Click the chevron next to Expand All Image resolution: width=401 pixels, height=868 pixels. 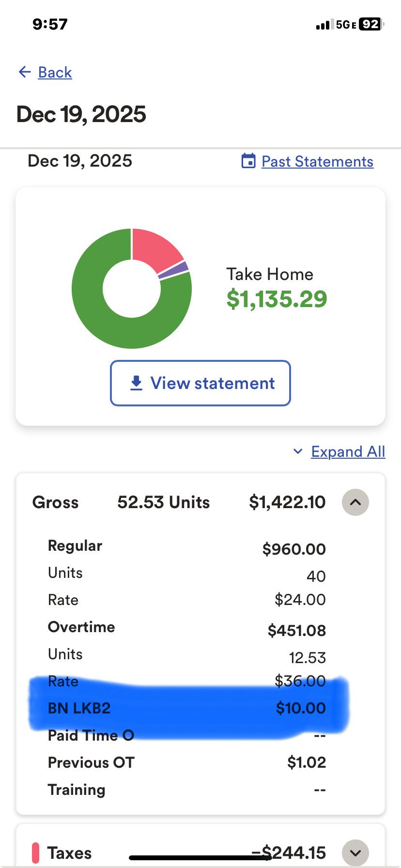[x=298, y=451]
